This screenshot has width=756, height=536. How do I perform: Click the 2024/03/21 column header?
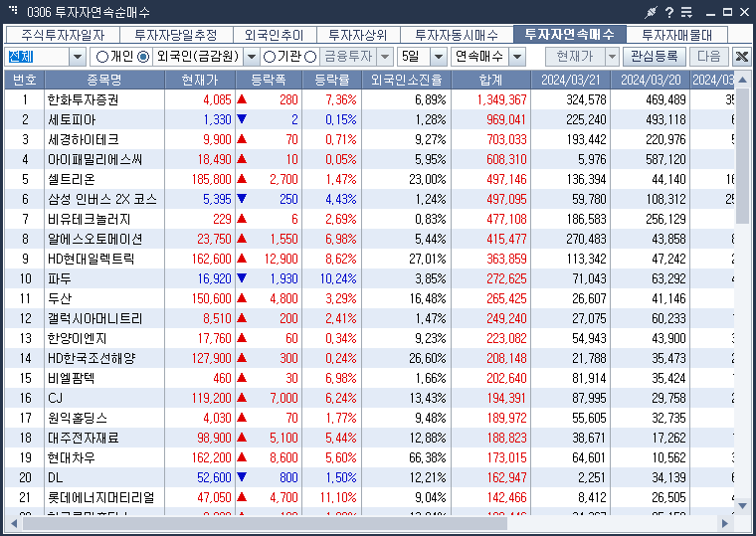click(x=570, y=80)
